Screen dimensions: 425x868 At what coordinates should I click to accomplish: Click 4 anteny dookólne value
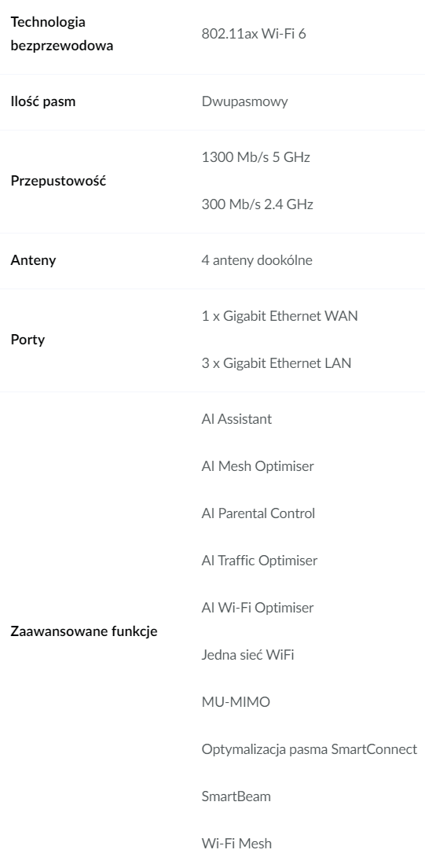pos(257,260)
